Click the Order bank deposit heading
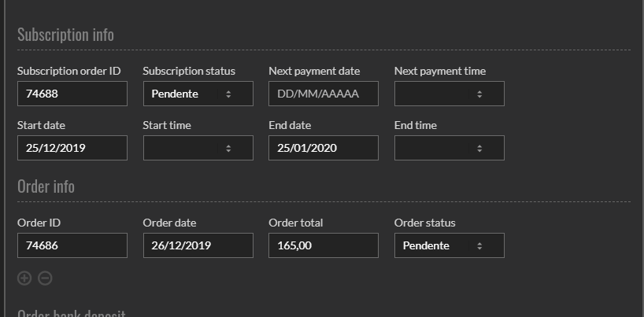 (71, 313)
